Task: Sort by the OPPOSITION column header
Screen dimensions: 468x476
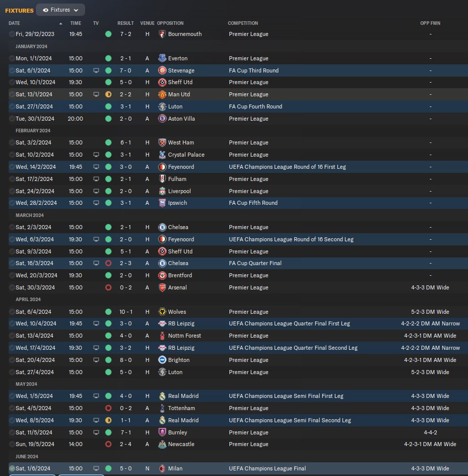Action: tap(170, 23)
